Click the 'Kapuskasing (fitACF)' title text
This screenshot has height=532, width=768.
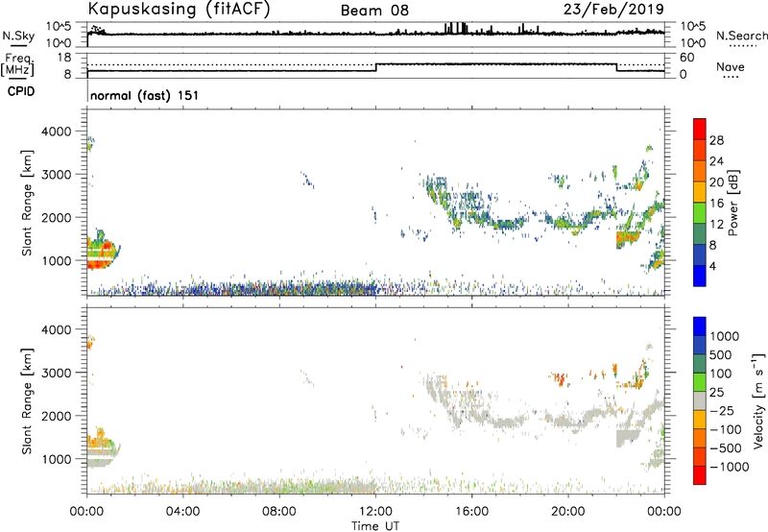point(179,9)
